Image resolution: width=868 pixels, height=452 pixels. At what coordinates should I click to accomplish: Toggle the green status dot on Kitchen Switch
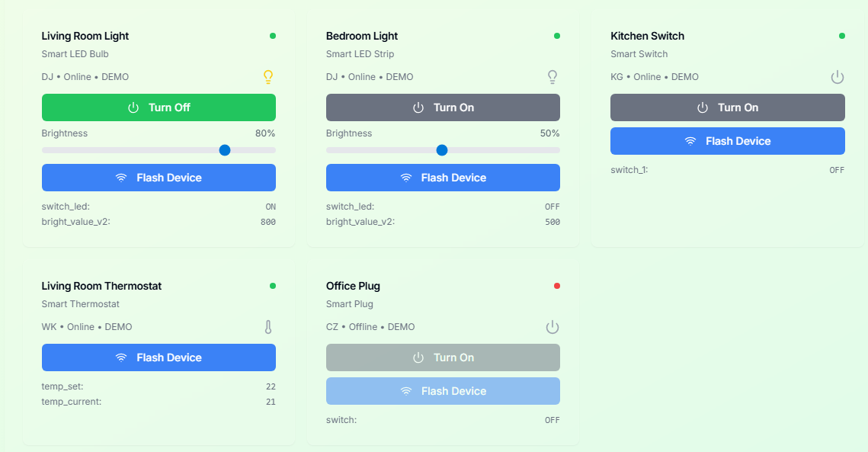[x=841, y=35]
